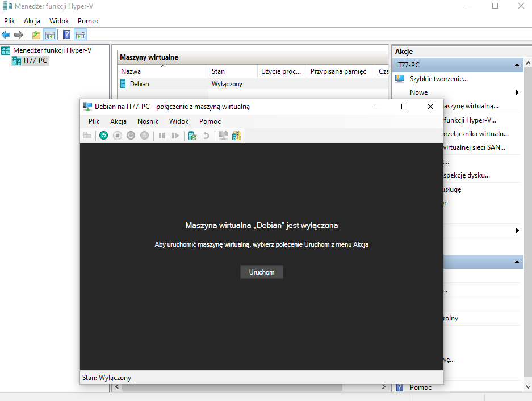Select IT77-PC in the left tree
This screenshot has width=532, height=401.
coord(35,61)
